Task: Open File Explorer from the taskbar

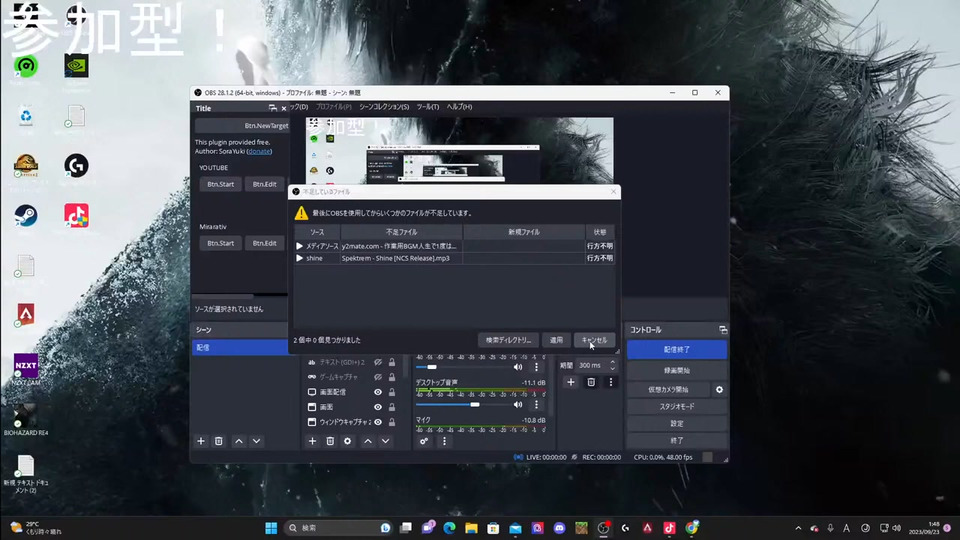Action: point(471,528)
